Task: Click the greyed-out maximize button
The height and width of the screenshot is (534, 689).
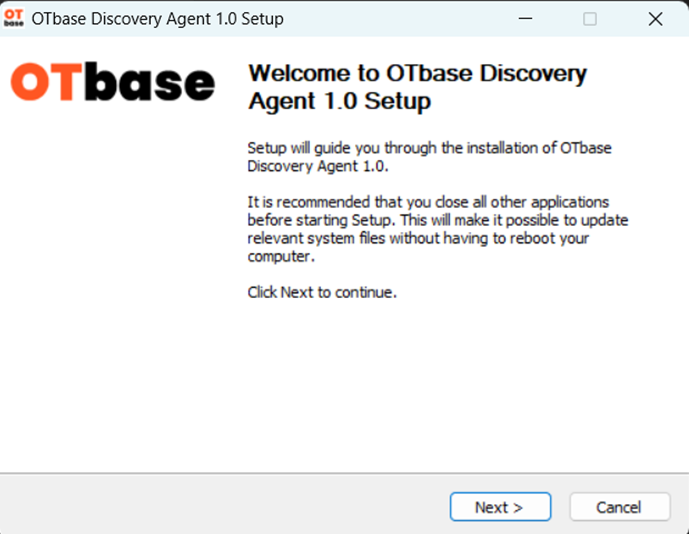Action: [590, 19]
